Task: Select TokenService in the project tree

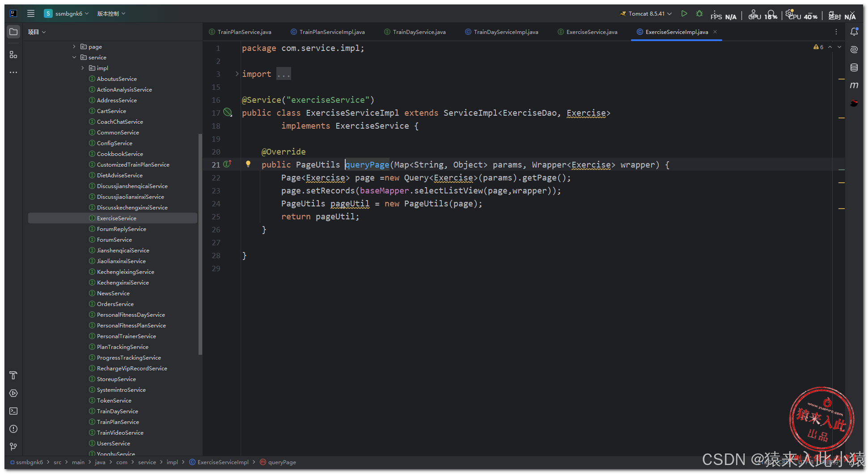Action: point(114,400)
